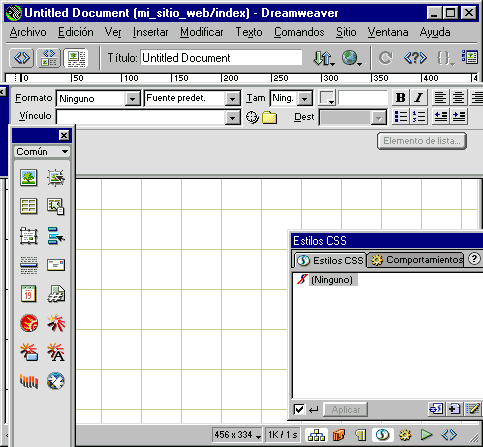Open Común category dropdown in Objects panel
Image resolution: width=483 pixels, height=447 pixels.
pyautogui.click(x=42, y=152)
